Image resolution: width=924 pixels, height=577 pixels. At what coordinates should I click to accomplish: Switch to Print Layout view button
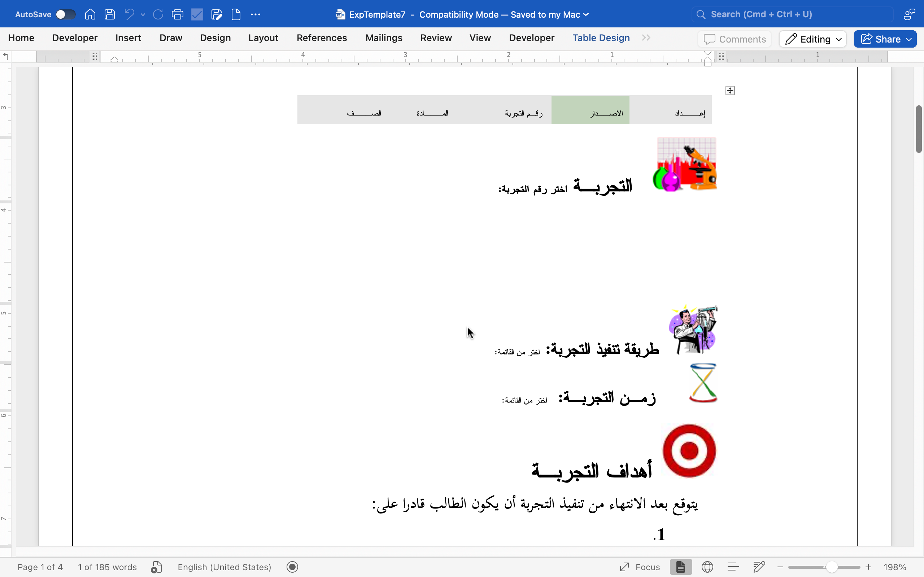pos(681,567)
